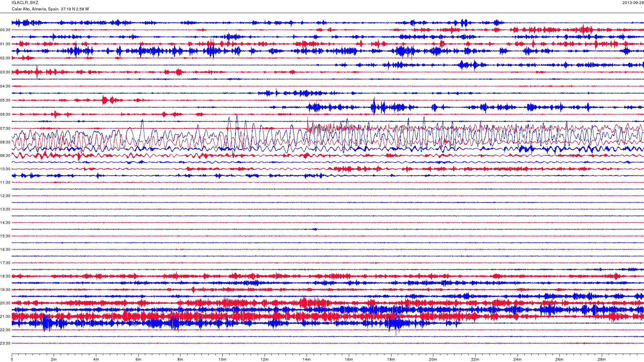
Task: Click the IG.ACLR..SHZ station code
Action: point(25,3)
